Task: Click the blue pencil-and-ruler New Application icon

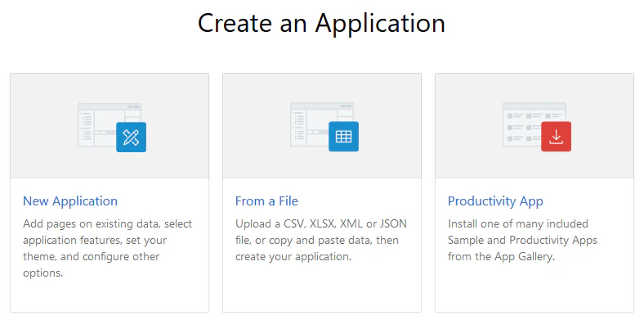Action: click(131, 137)
